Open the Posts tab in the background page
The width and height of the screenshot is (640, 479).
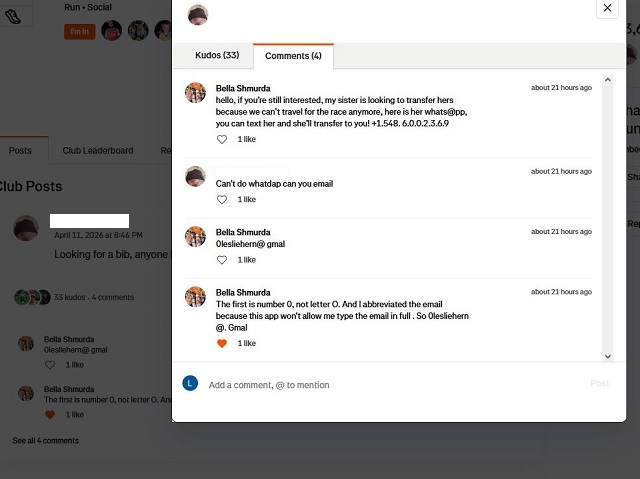click(20, 151)
